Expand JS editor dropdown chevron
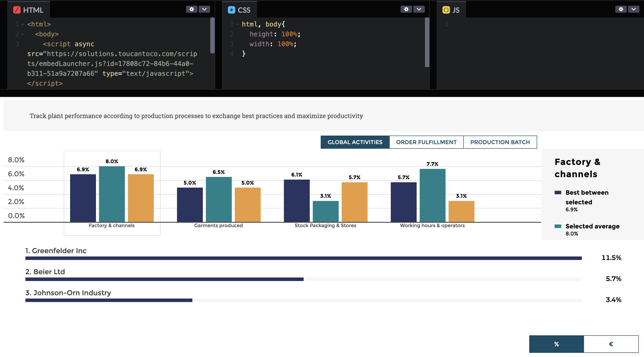The height and width of the screenshot is (357, 644). click(633, 9)
